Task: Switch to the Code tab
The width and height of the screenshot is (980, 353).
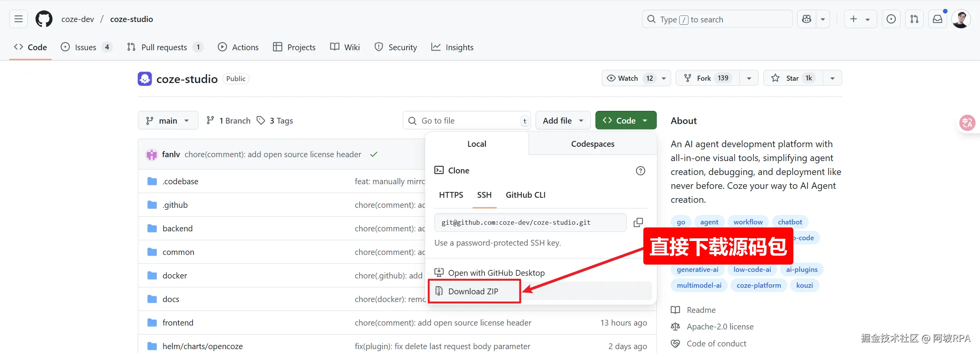Action: coord(31,47)
